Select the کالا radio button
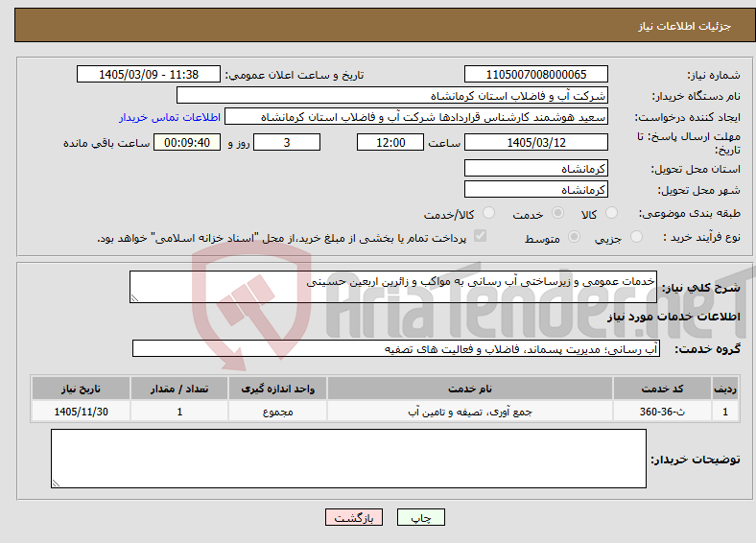This screenshot has width=756, height=543. [x=611, y=213]
